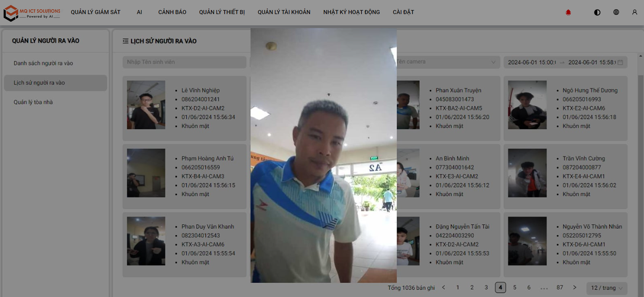Click the calendar icon in date range
644x297 pixels.
[x=620, y=62]
